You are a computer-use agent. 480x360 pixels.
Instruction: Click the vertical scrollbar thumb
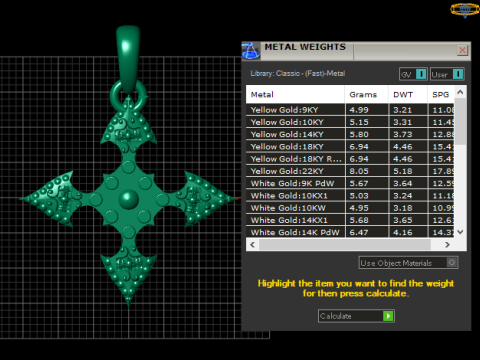pyautogui.click(x=460, y=121)
